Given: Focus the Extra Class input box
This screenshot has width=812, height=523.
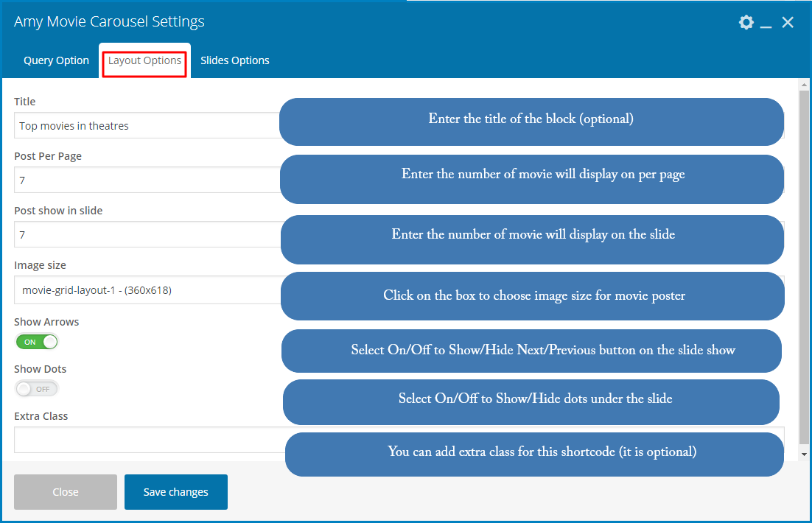Looking at the screenshot, I should tap(147, 440).
